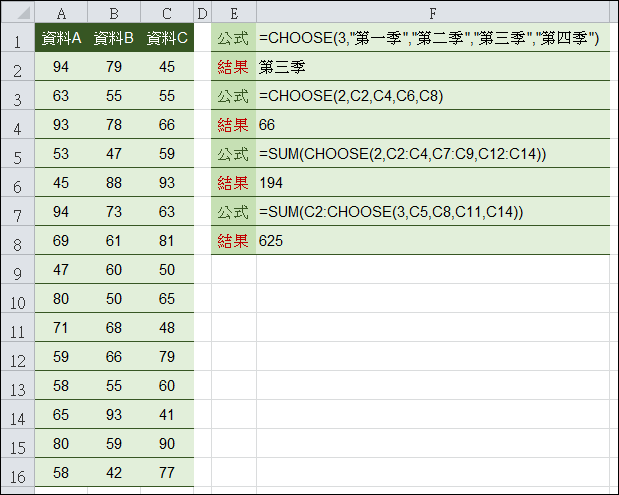The width and height of the screenshot is (619, 495).
Task: Click cell C8 with value 81
Action: pos(167,240)
